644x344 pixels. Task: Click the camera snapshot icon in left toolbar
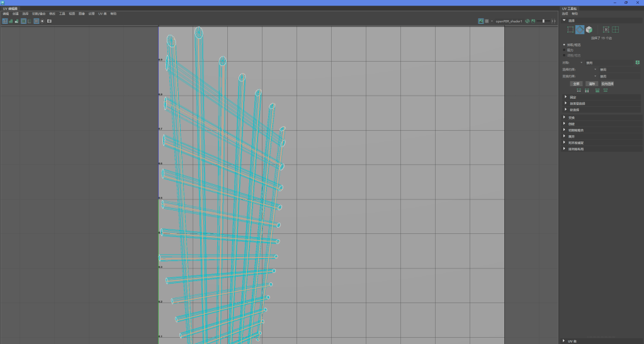49,21
